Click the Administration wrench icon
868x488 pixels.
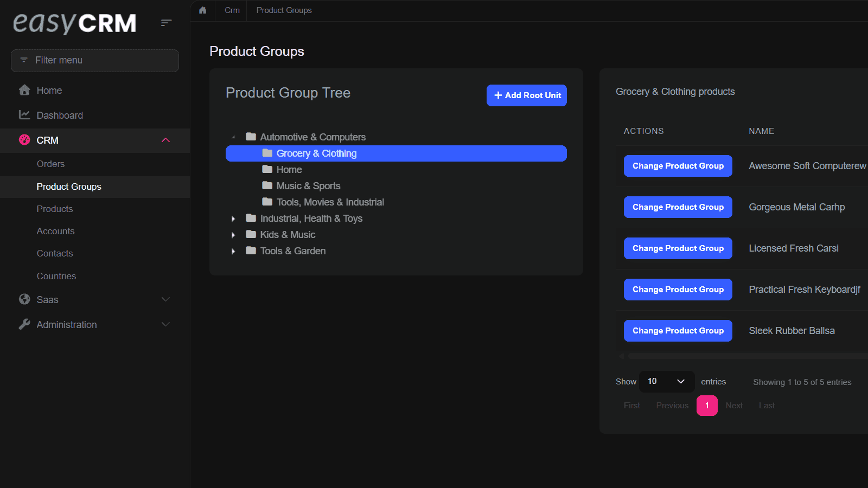24,324
